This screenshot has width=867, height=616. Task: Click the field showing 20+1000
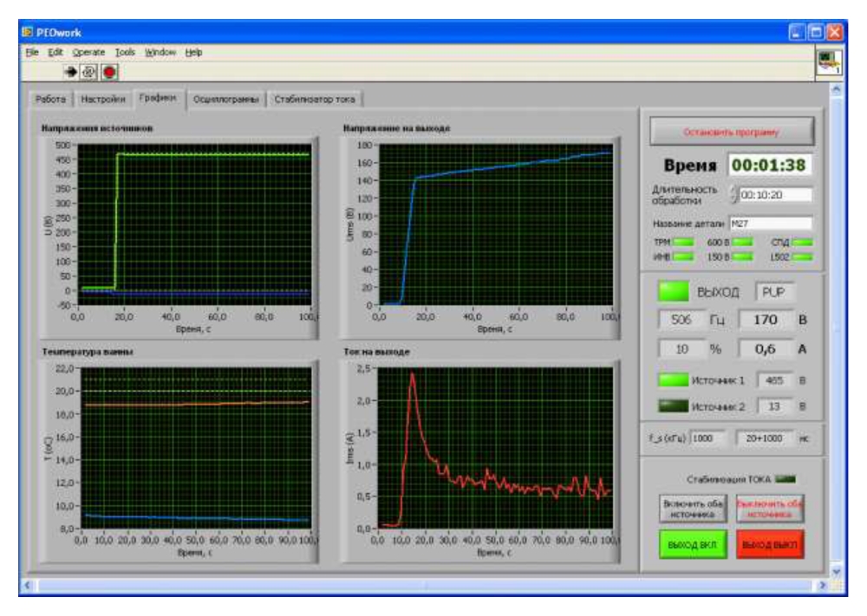tap(764, 438)
